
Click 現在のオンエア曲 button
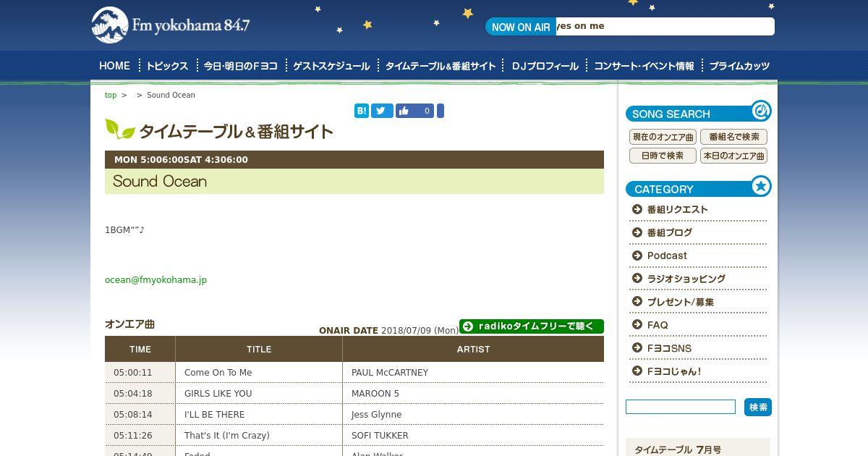663,137
